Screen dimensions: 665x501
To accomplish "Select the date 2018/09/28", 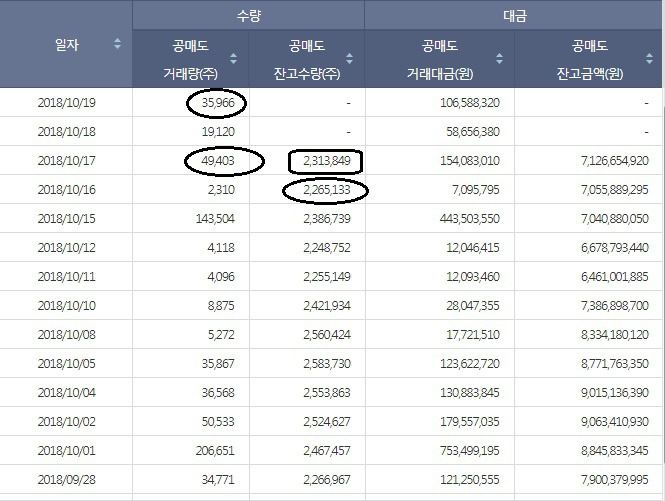I will (x=67, y=480).
